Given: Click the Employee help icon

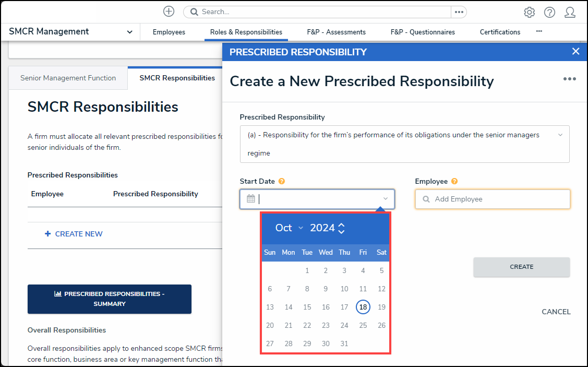Looking at the screenshot, I should [454, 182].
